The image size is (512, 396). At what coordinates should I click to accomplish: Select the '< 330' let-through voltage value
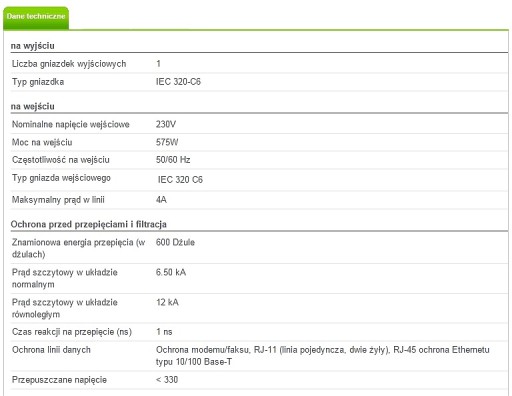[167, 380]
